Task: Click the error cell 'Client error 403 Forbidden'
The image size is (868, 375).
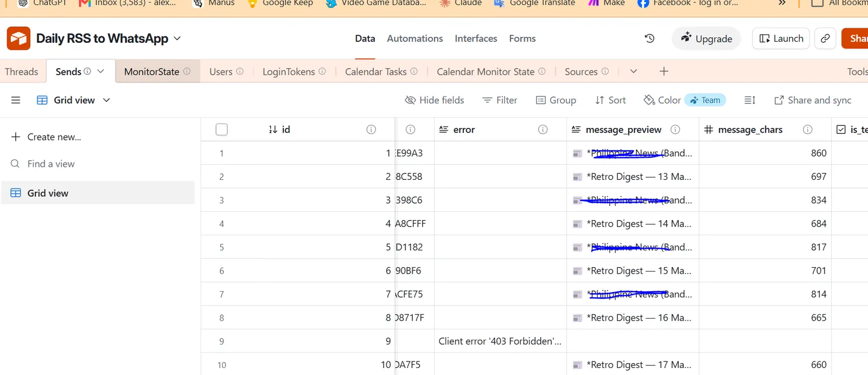Action: (500, 341)
